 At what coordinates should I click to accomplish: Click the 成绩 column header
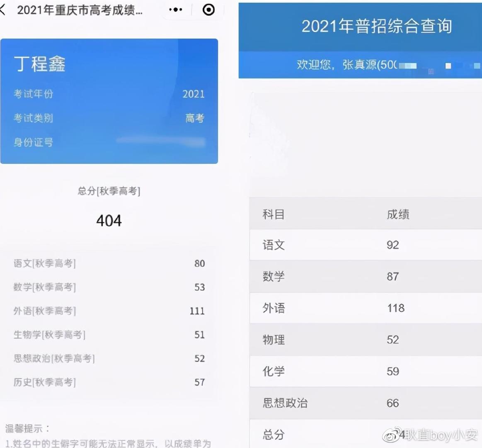398,214
